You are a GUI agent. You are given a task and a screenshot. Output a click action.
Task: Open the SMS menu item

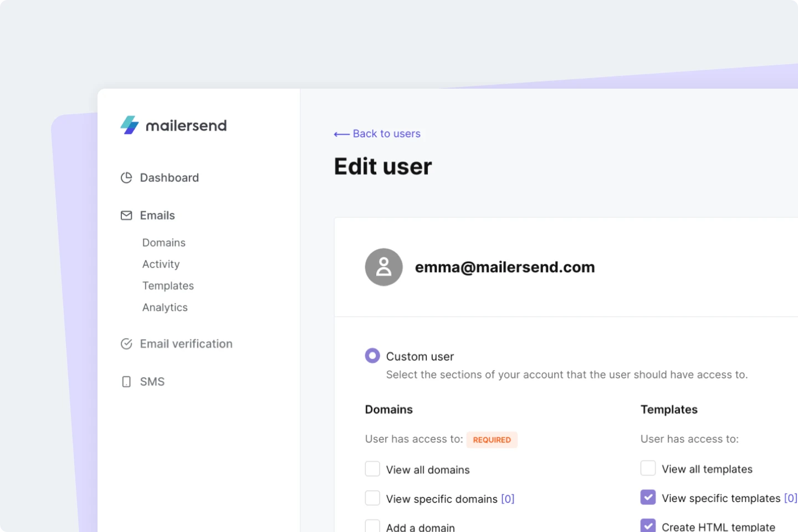143,382
